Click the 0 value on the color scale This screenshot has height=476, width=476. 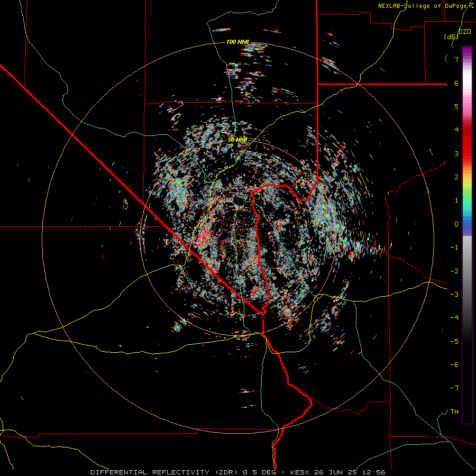tap(456, 224)
